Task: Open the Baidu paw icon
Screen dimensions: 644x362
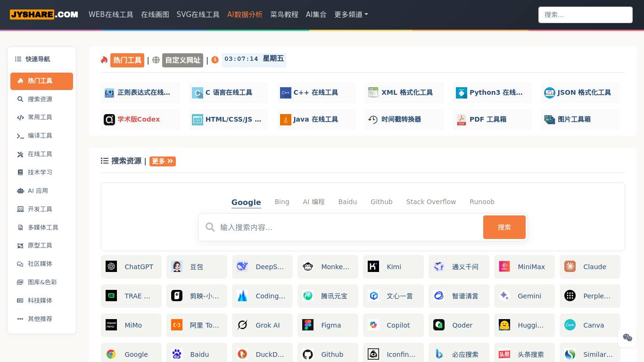Action: click(x=177, y=354)
